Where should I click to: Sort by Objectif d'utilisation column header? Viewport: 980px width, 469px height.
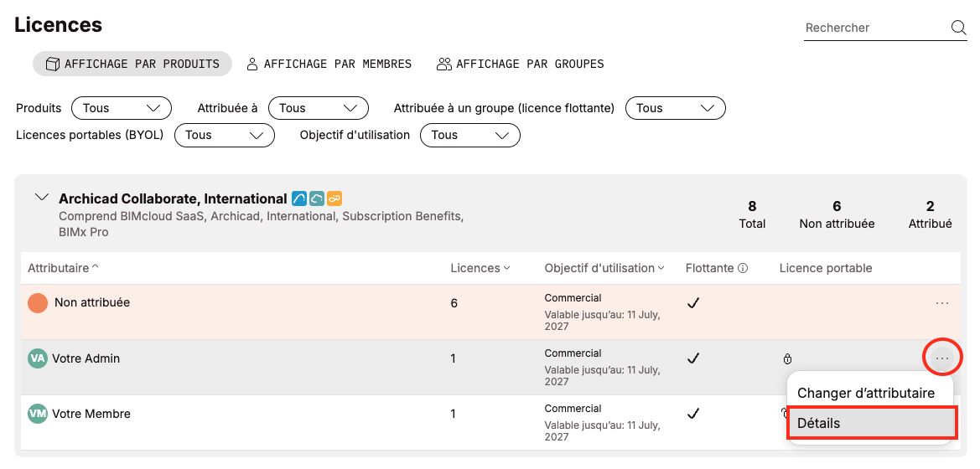tap(604, 269)
